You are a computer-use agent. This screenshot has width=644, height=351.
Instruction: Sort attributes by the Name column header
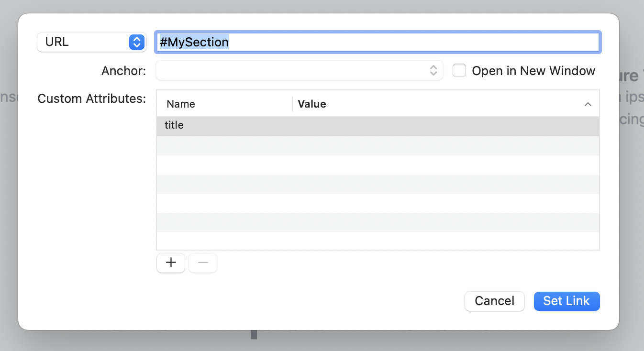pos(181,104)
